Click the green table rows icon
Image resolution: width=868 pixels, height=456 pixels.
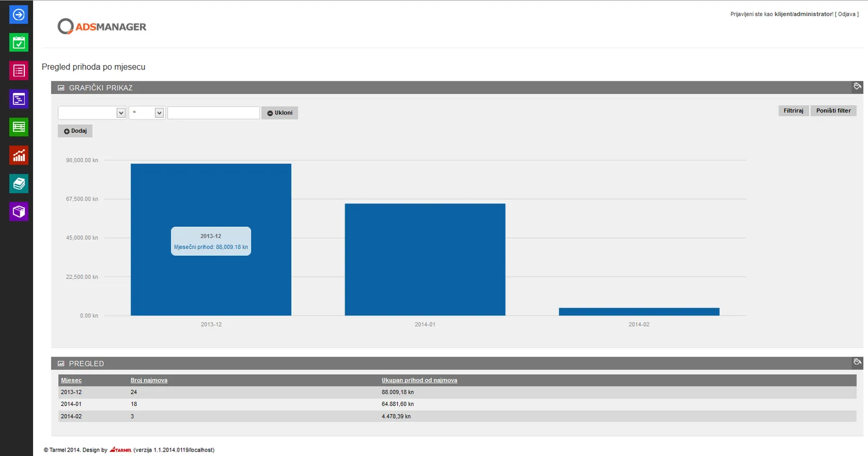18,128
